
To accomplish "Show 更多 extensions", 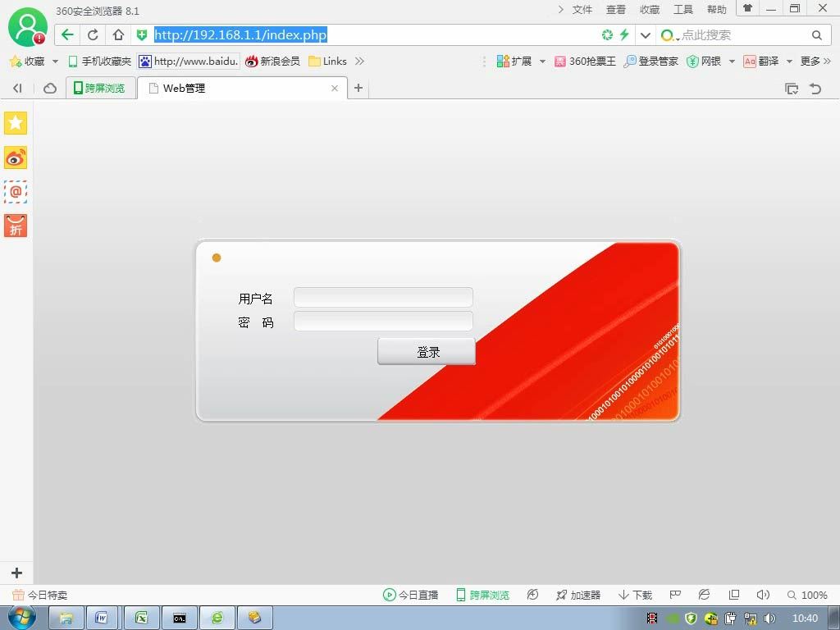I will click(x=815, y=61).
